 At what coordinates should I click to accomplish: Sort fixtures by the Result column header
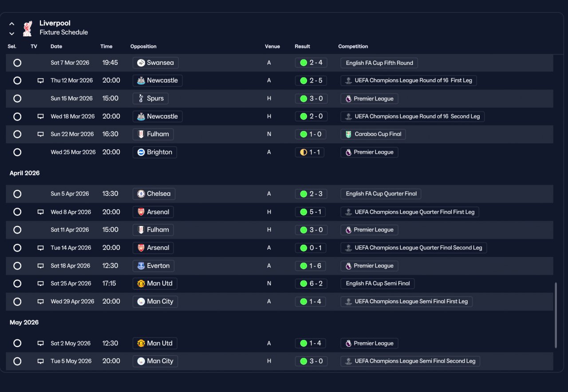click(x=302, y=46)
